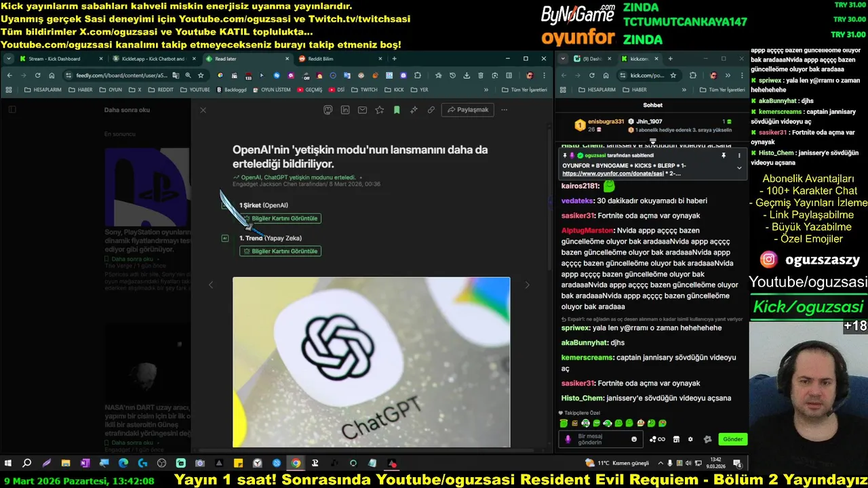
Task: Open the REDDIT bookmark folder
Action: [161, 89]
